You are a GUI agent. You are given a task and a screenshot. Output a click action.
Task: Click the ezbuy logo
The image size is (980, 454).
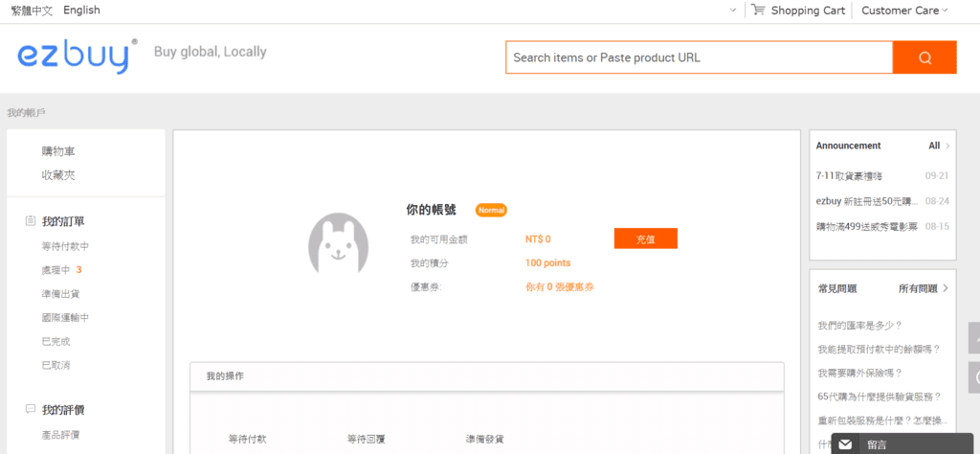[77, 57]
